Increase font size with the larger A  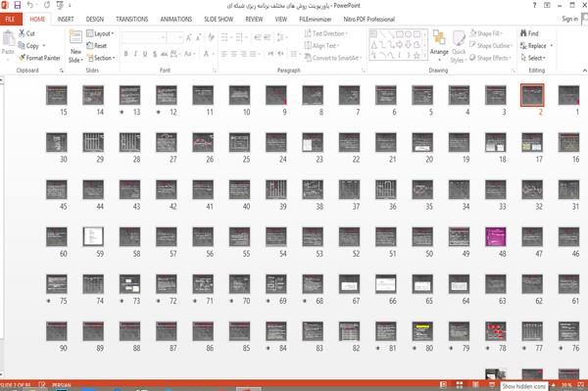pyautogui.click(x=189, y=37)
